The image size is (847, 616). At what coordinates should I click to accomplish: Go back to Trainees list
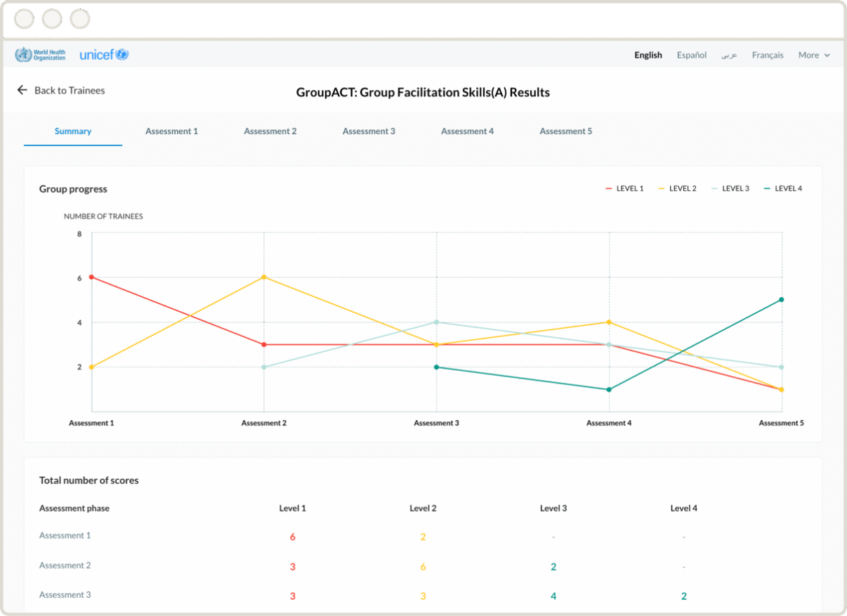[69, 90]
